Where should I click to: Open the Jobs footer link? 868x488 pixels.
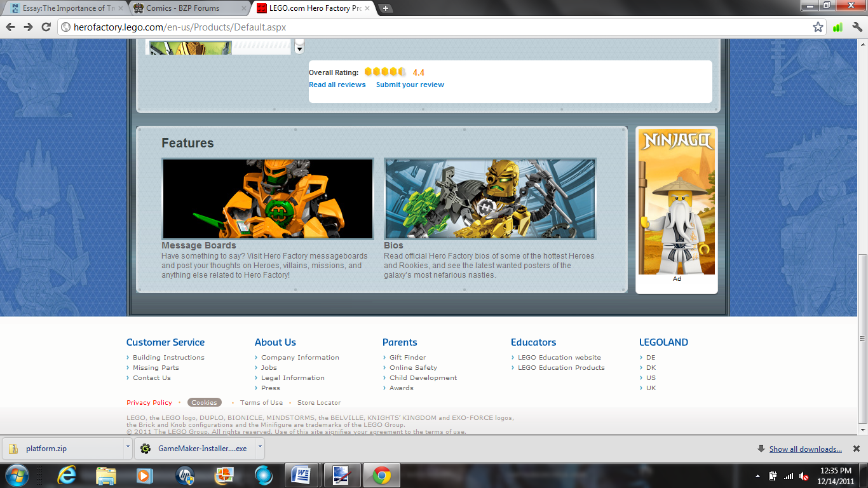pos(269,368)
